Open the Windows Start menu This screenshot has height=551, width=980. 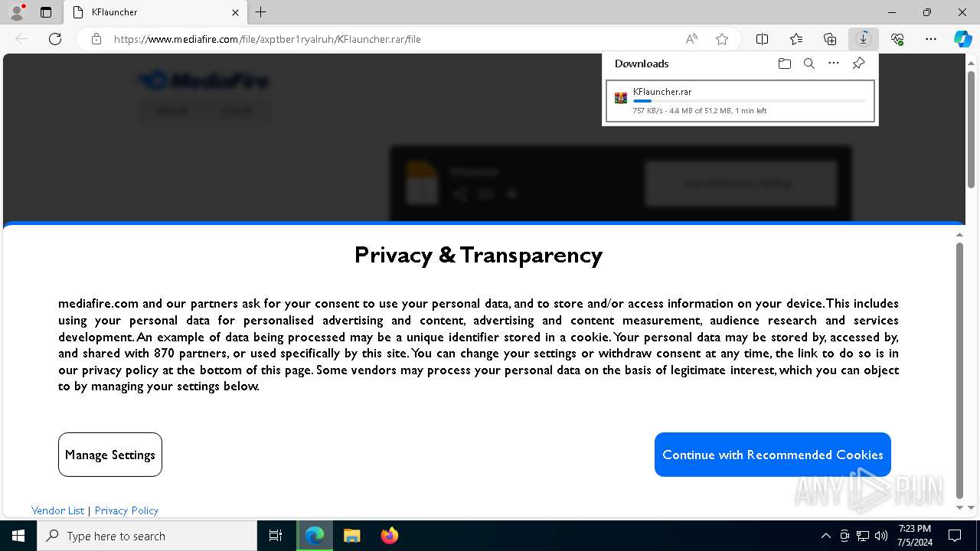pyautogui.click(x=18, y=536)
